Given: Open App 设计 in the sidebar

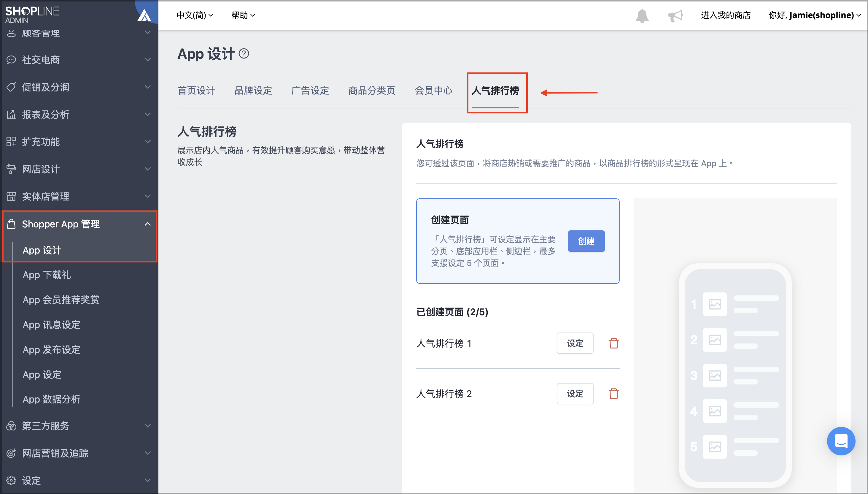Looking at the screenshot, I should tap(42, 250).
